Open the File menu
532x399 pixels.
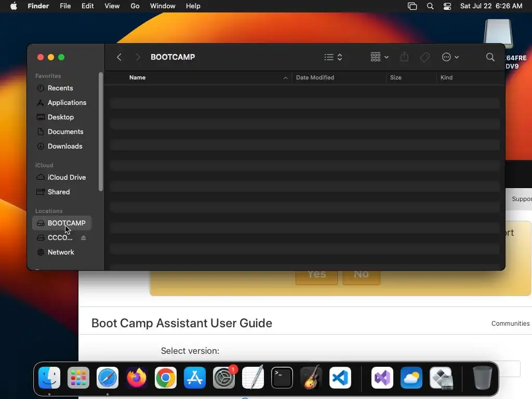65,6
